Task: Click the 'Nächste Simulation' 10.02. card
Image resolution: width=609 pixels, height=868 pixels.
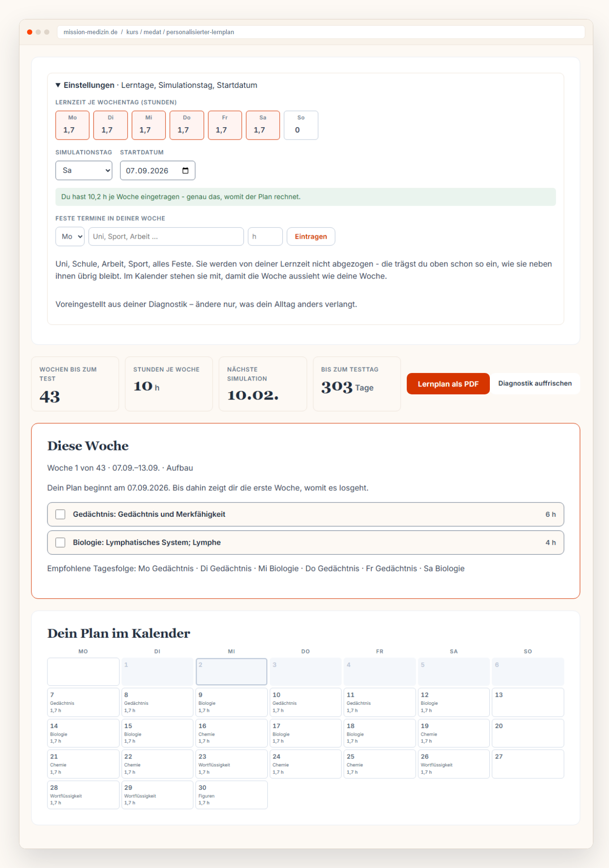Action: [x=262, y=384]
